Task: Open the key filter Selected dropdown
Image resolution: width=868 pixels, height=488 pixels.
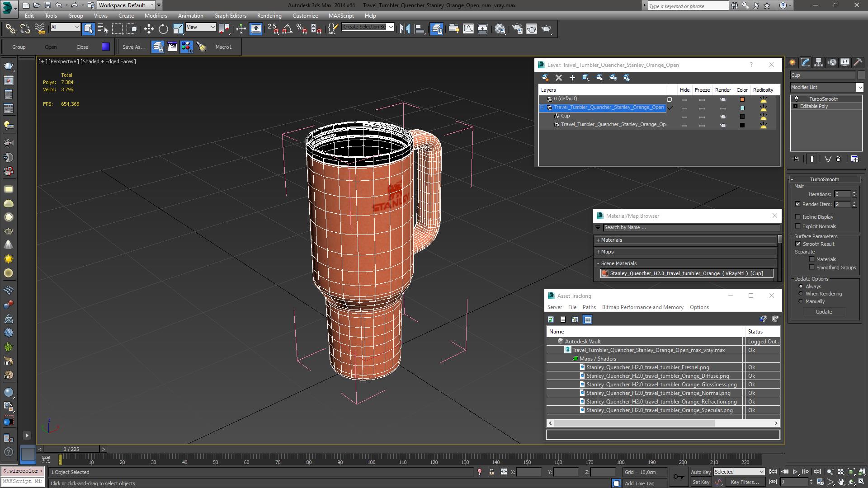Action: pos(739,472)
